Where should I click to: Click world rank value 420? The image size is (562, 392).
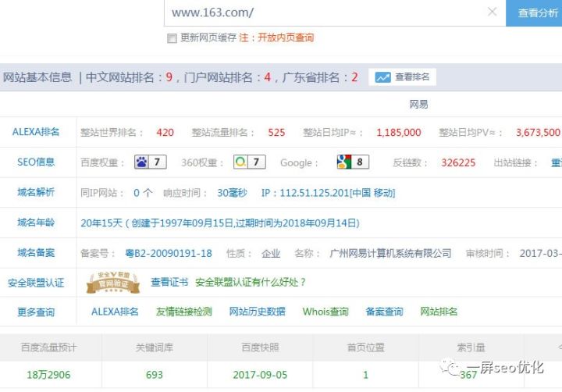[165, 133]
